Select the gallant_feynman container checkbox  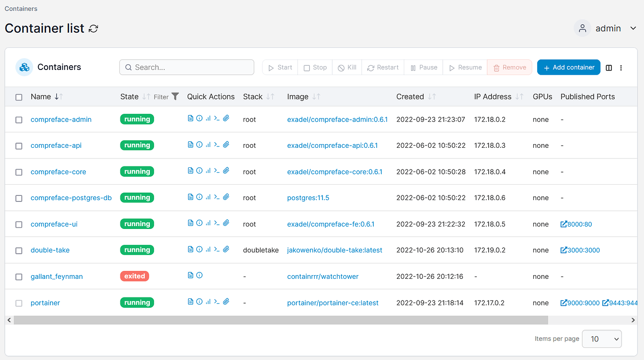click(19, 277)
